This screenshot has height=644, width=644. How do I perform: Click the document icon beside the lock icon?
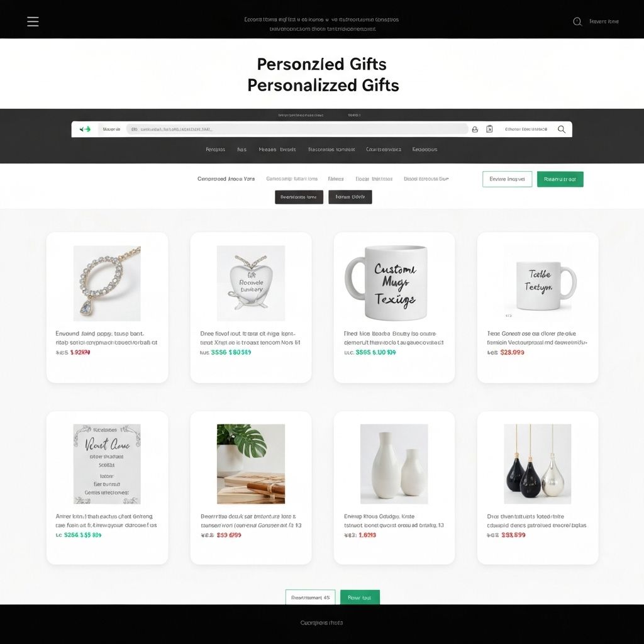click(489, 130)
